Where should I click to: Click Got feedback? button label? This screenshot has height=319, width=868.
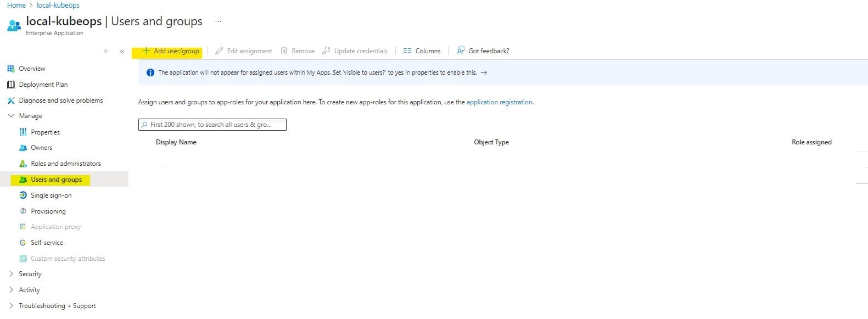click(489, 51)
